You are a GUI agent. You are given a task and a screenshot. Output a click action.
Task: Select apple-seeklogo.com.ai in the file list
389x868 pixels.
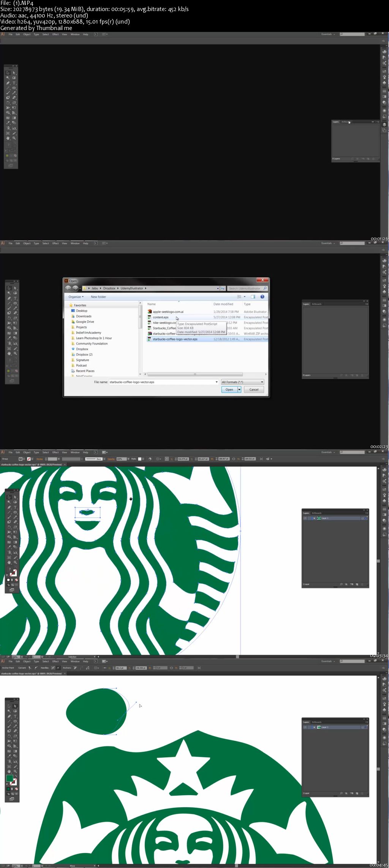168,312
